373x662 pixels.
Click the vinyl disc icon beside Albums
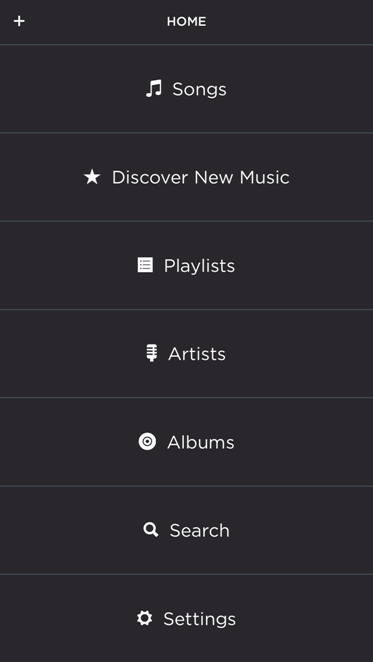point(147,442)
